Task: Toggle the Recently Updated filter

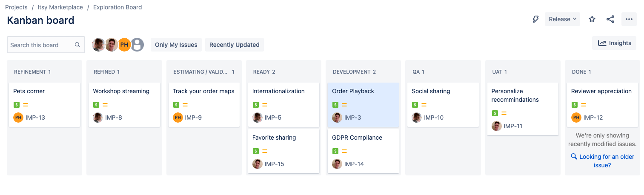Action: [x=235, y=45]
